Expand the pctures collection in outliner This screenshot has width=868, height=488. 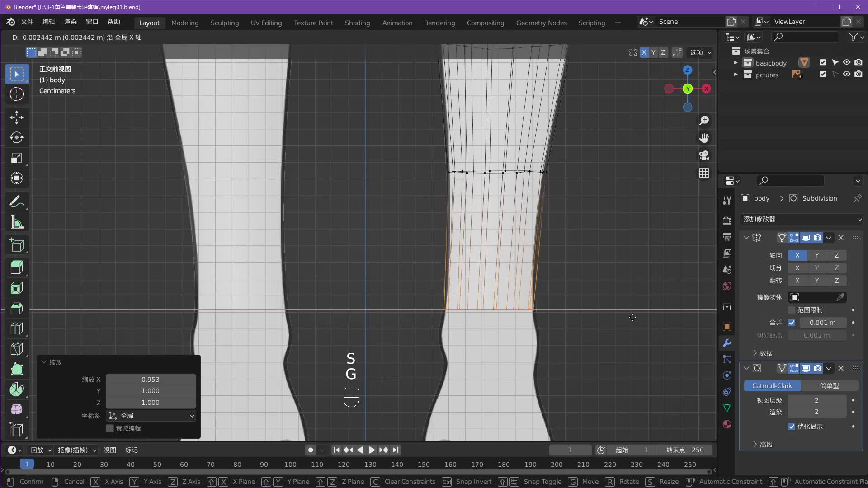736,75
